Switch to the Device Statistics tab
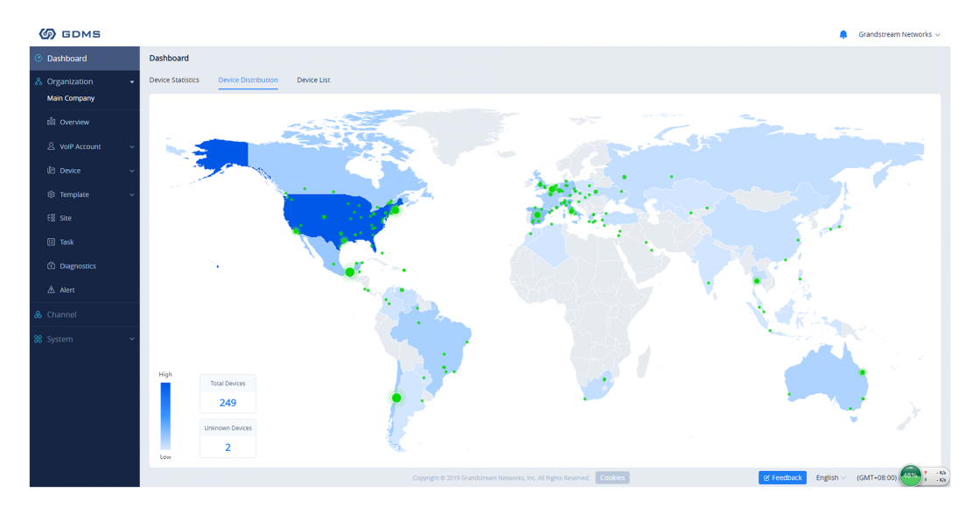Viewport: 980px width, 507px height. coord(174,81)
